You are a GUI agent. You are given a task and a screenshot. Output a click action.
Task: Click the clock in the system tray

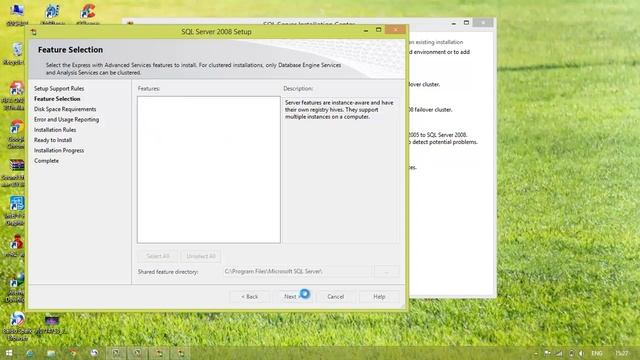(x=622, y=353)
